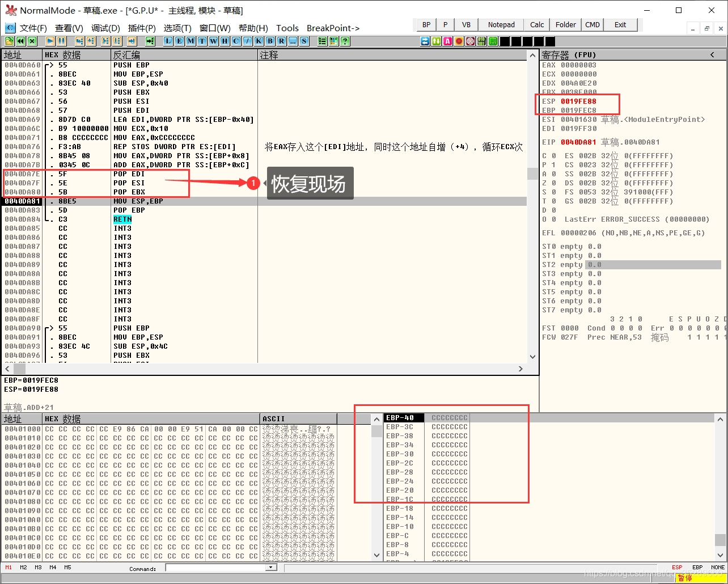Image resolution: width=728 pixels, height=584 pixels.
Task: Open the 选项(T) menu
Action: 177,28
